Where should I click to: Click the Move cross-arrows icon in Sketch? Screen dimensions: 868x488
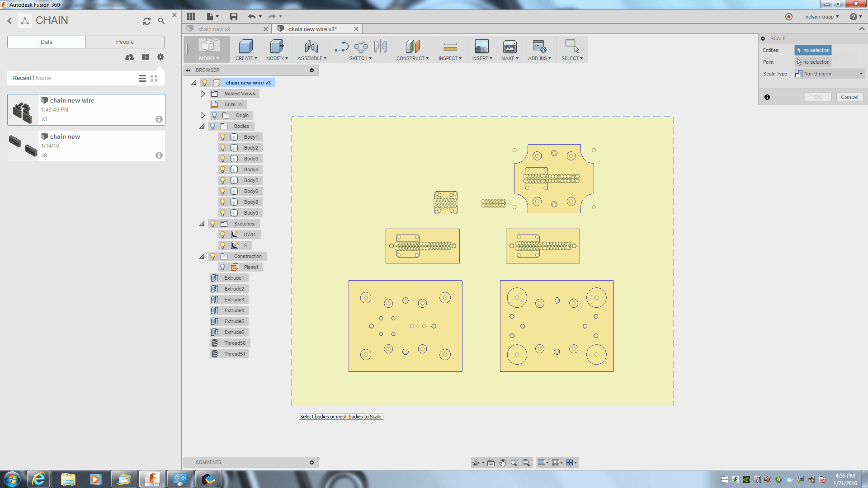[x=361, y=47]
